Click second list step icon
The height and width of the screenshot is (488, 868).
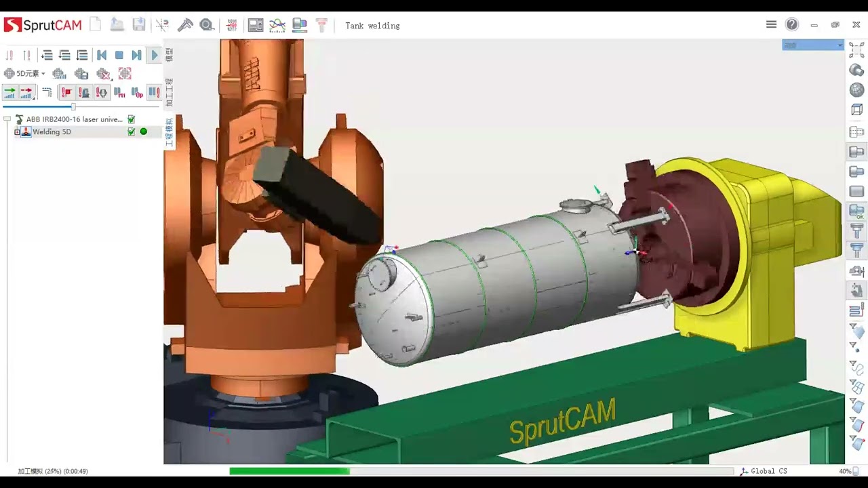coord(64,55)
